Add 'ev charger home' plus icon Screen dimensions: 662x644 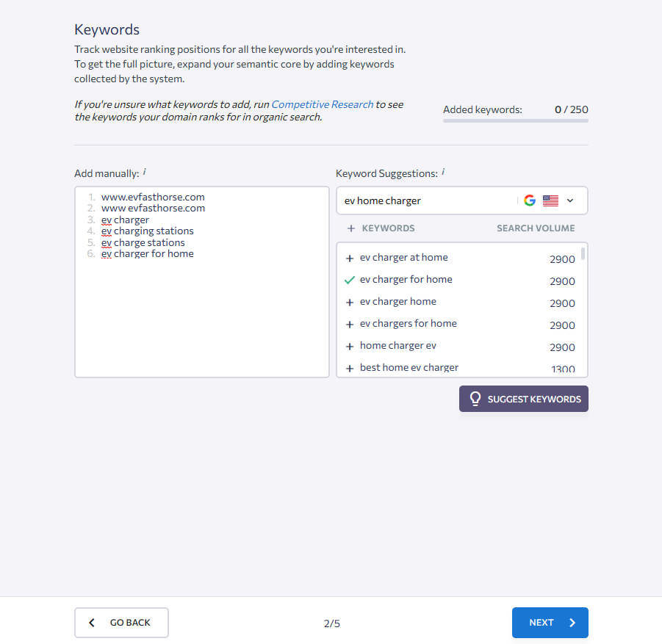350,303
